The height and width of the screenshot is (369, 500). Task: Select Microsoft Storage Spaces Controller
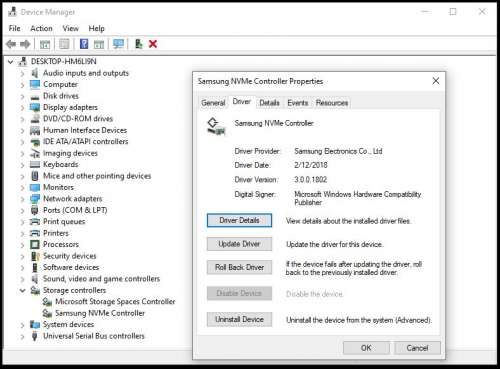click(x=115, y=302)
